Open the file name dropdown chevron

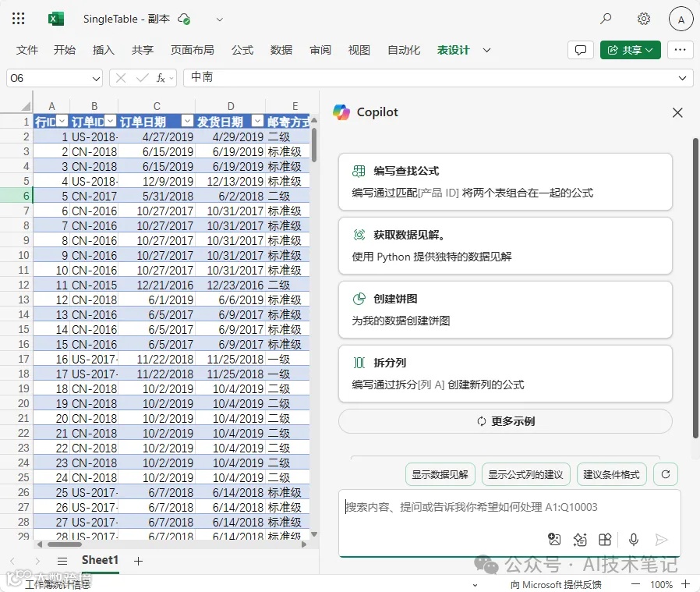pyautogui.click(x=219, y=19)
